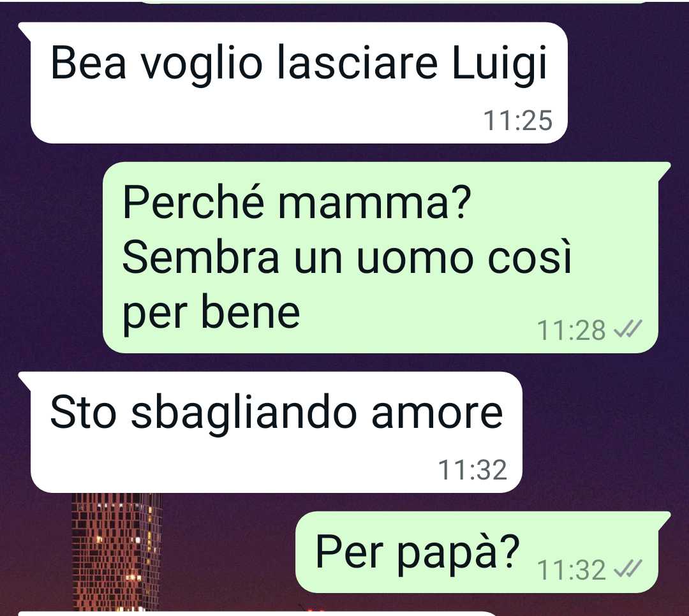Tap the 11:25 timestamp

517,121
